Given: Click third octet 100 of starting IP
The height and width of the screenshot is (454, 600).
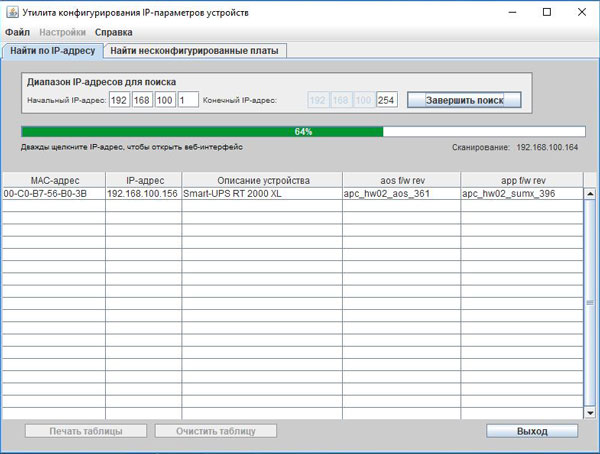Looking at the screenshot, I should pyautogui.click(x=165, y=100).
